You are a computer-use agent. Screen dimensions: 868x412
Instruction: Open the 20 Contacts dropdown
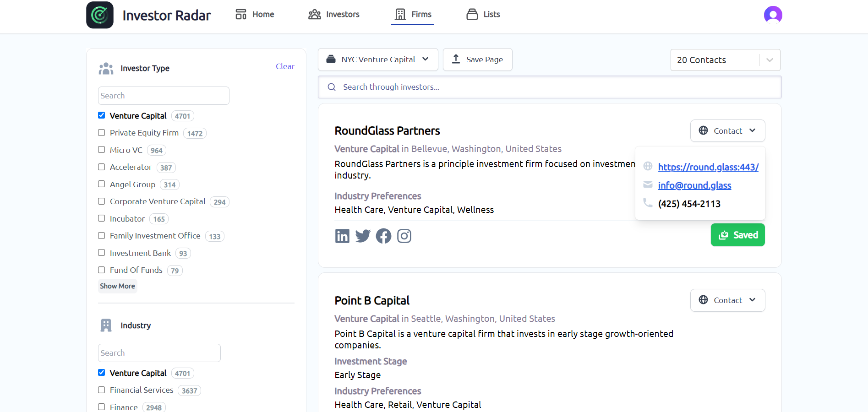tap(725, 60)
